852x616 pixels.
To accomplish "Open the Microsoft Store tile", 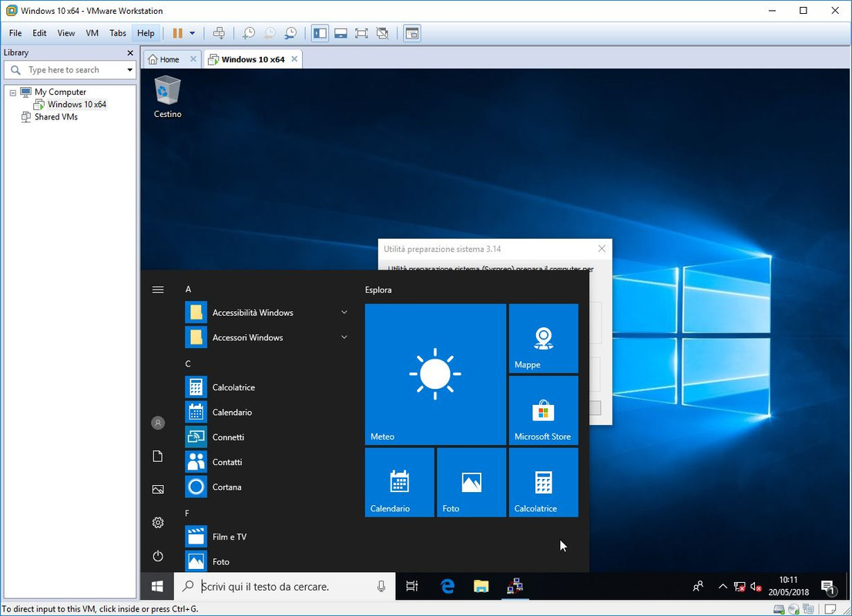I will coord(543,410).
